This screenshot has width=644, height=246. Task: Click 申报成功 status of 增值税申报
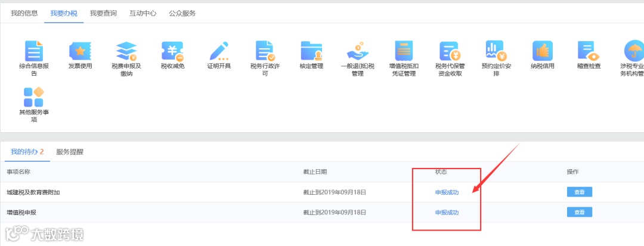tap(447, 213)
